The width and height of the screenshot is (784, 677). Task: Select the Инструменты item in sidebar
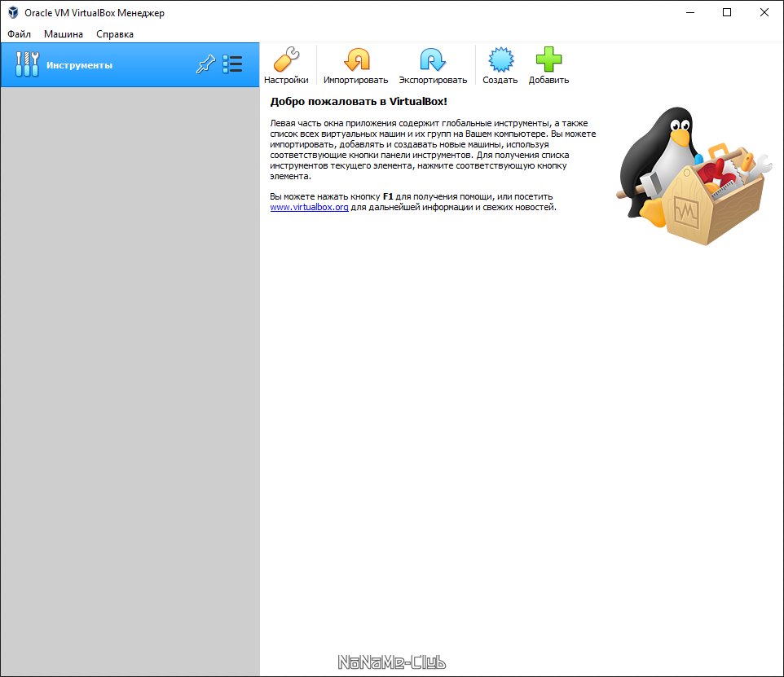130,65
